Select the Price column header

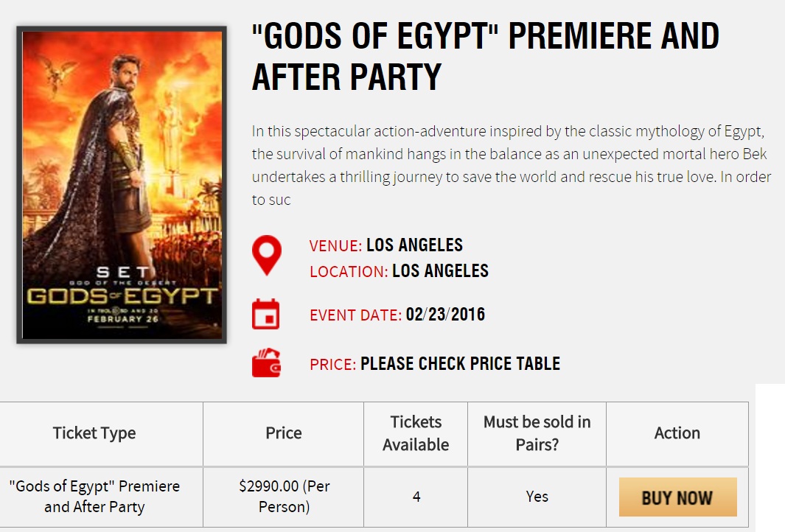pyautogui.click(x=284, y=433)
